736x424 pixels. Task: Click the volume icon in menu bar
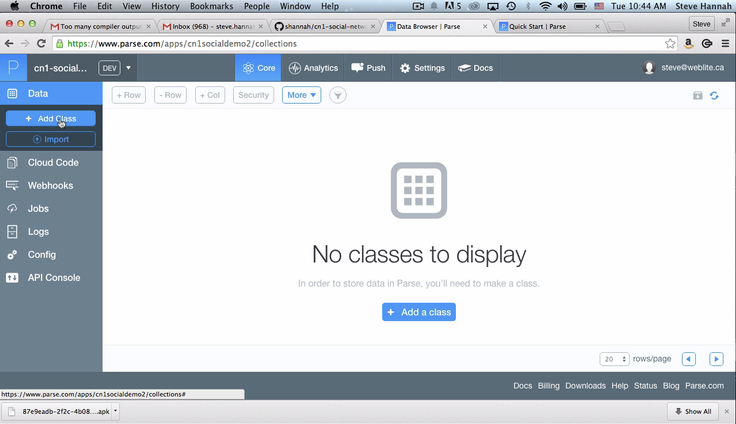pyautogui.click(x=562, y=6)
